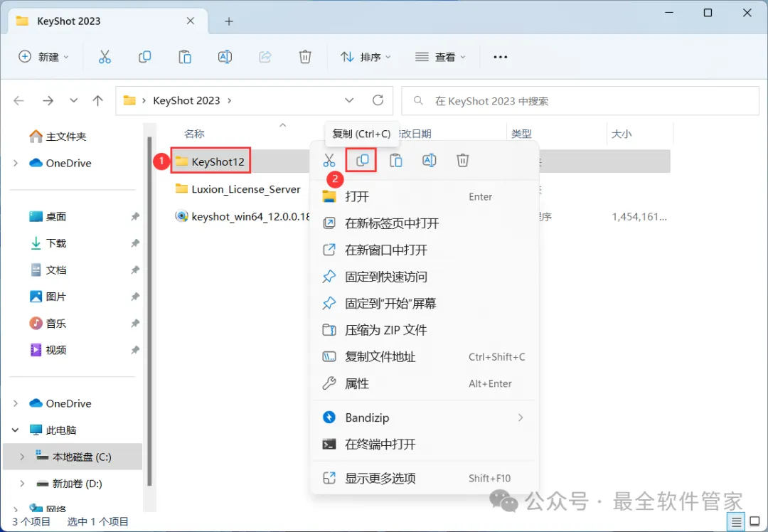Expand the 新加卷 (D:) node

tap(22, 484)
